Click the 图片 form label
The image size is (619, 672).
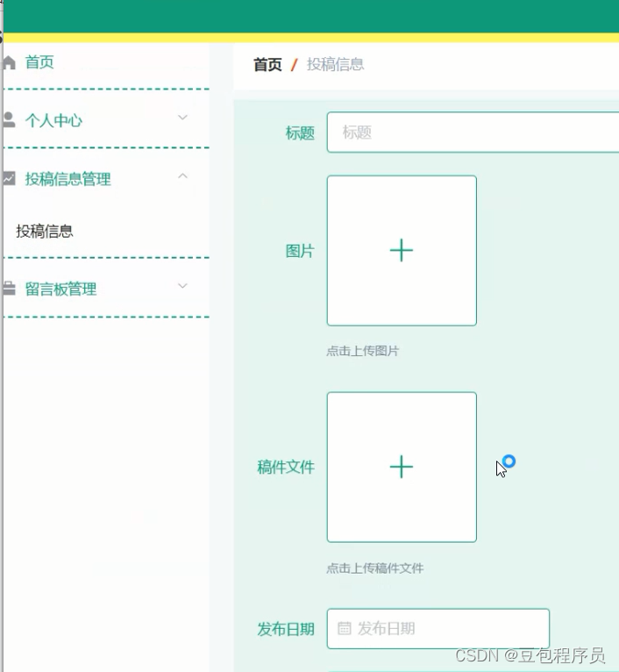point(300,251)
